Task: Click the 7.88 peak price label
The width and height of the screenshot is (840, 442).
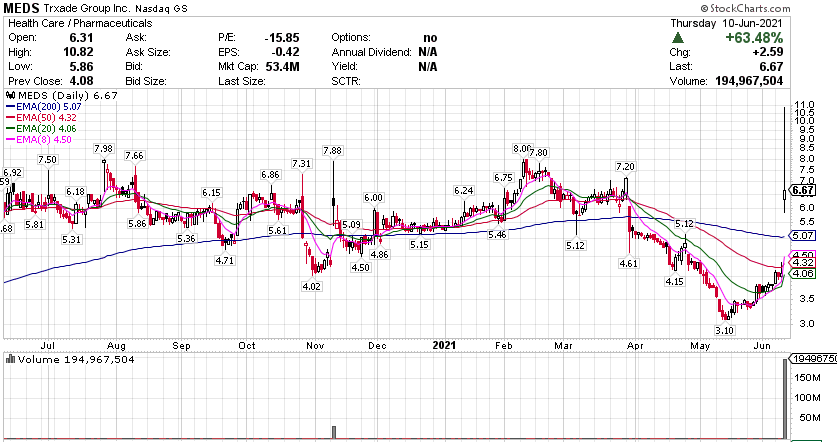Action: (332, 151)
